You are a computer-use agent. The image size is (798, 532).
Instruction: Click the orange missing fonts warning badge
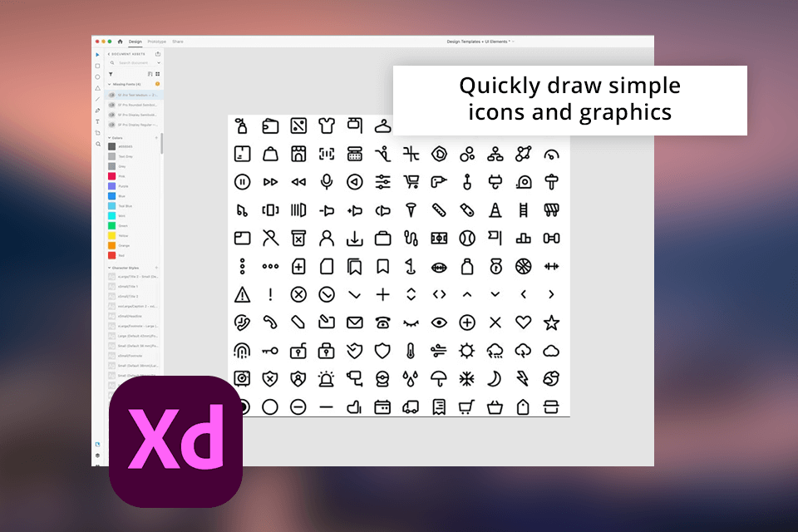tap(157, 84)
